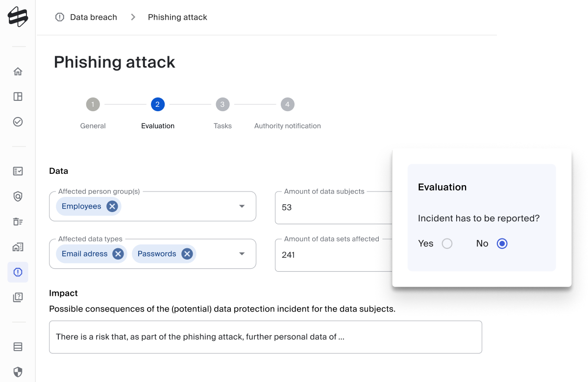Screen dimensions: 588x382
Task: Open the home icon in sidebar
Action: 18,72
